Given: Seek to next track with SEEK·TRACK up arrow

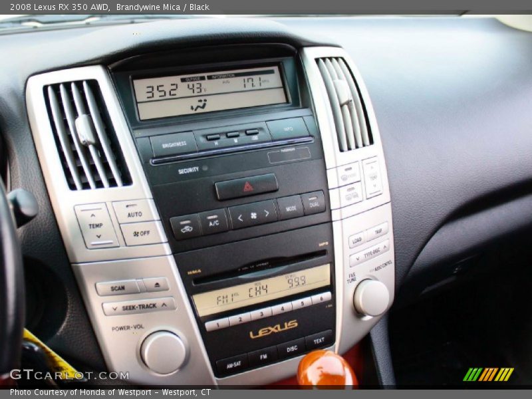Looking at the screenshot, I should (x=164, y=305).
